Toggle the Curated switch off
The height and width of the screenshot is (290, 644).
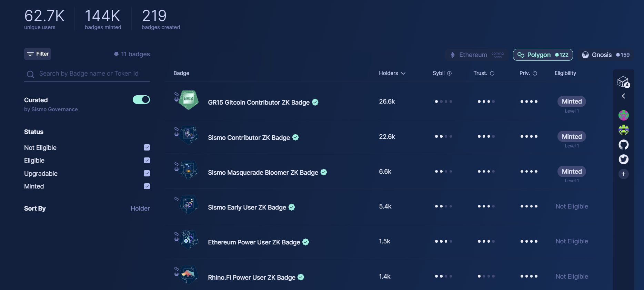pos(141,100)
